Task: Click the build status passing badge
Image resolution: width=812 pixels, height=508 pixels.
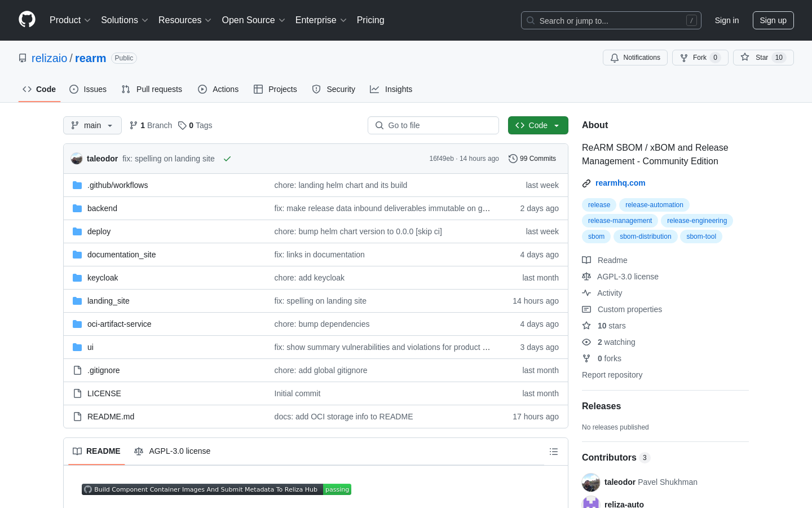Action: tap(217, 489)
